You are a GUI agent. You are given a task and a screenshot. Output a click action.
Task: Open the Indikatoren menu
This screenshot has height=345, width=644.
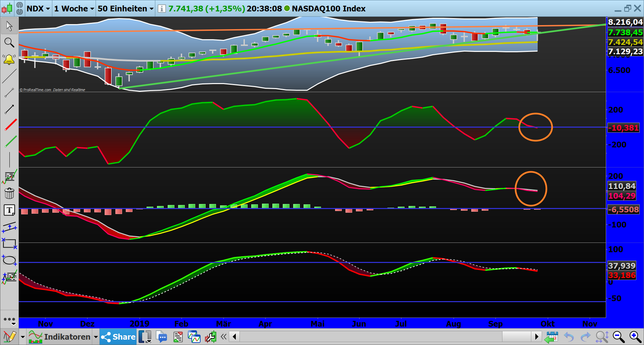click(62, 337)
